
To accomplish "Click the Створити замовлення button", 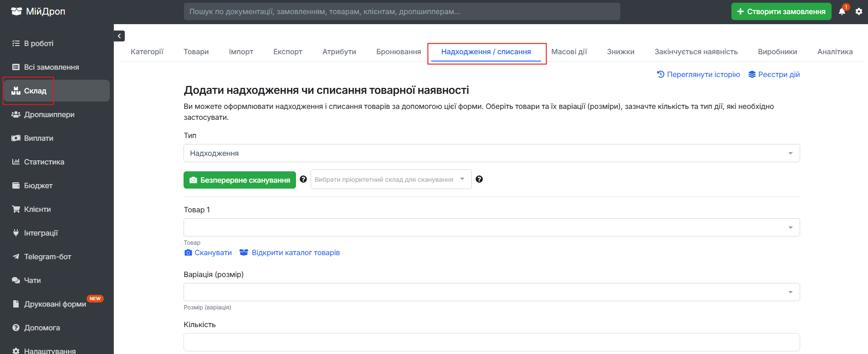I will click(x=781, y=11).
